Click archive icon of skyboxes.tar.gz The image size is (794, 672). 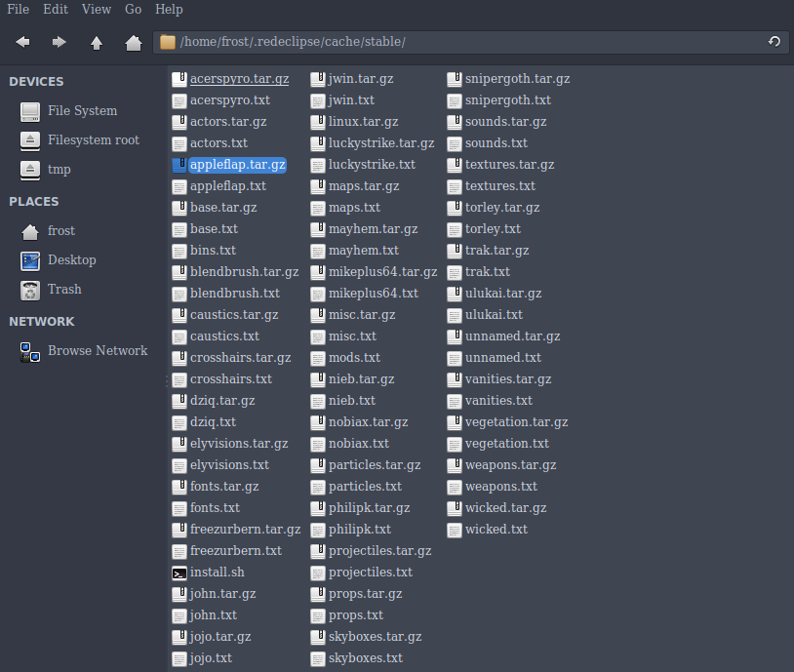click(x=317, y=637)
